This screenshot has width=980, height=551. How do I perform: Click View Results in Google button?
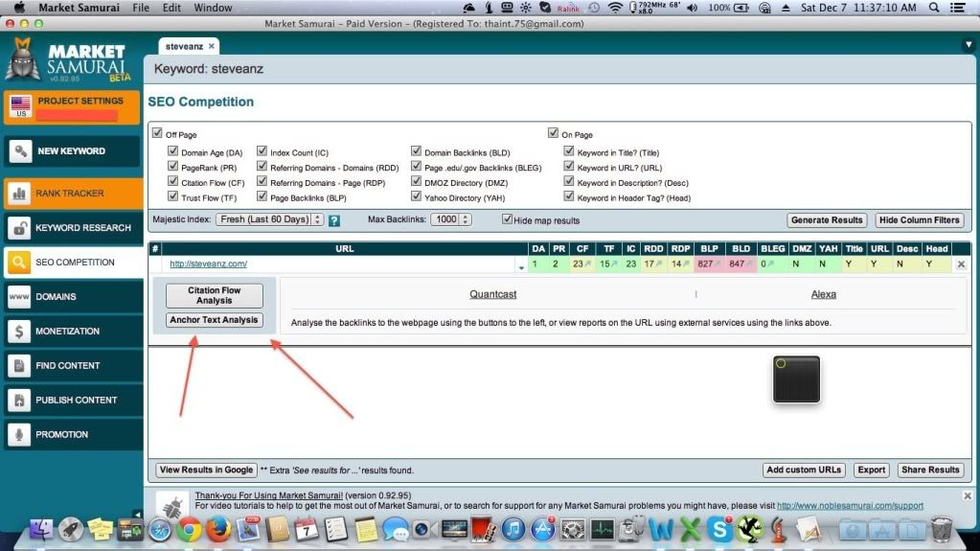click(x=206, y=470)
